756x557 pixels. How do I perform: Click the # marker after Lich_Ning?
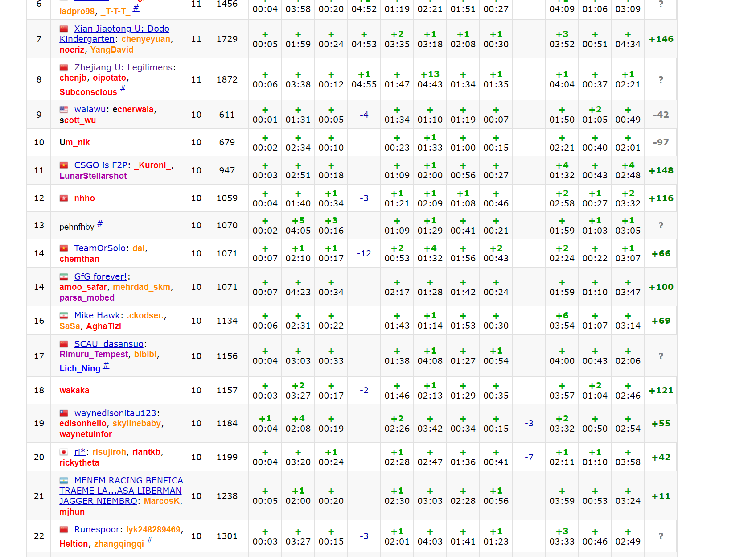point(106,365)
